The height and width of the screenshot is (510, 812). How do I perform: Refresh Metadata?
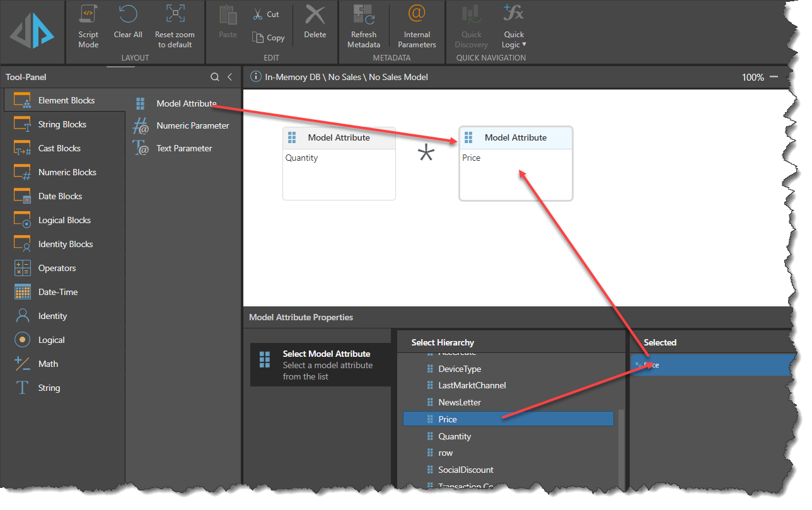point(364,26)
